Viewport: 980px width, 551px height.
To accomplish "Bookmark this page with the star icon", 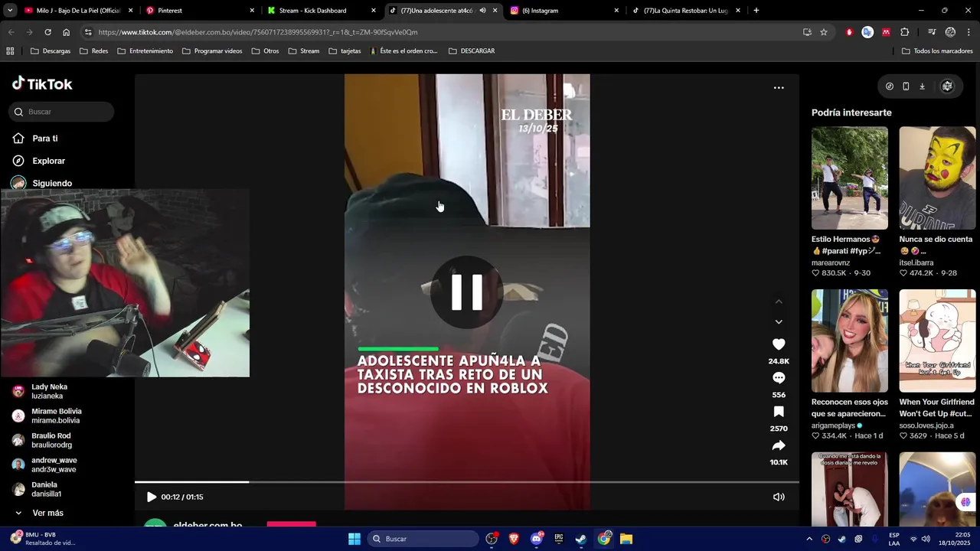I will (824, 32).
